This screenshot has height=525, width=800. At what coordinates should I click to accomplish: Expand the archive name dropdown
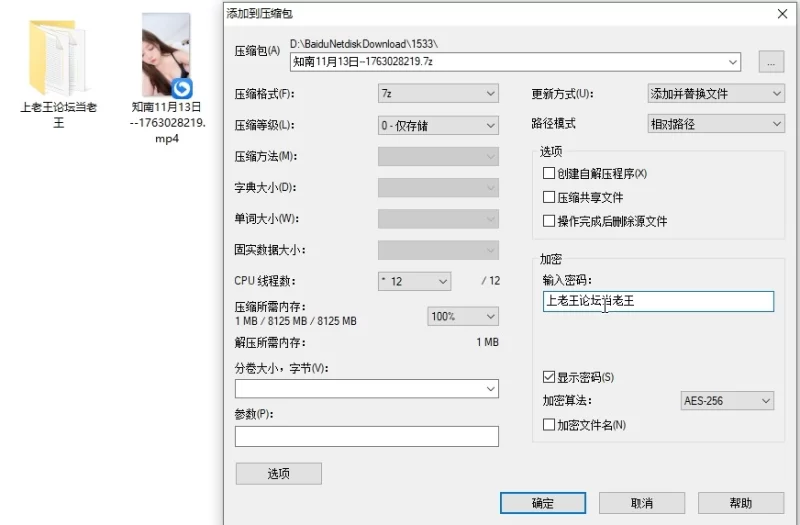coord(733,62)
